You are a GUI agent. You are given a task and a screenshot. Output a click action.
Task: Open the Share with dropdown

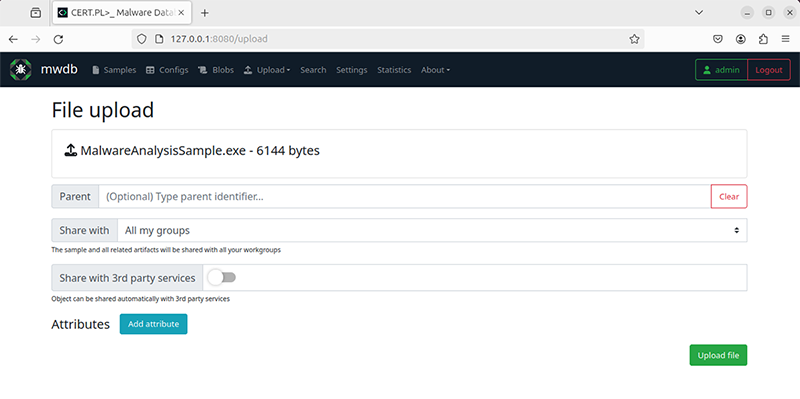pos(432,230)
